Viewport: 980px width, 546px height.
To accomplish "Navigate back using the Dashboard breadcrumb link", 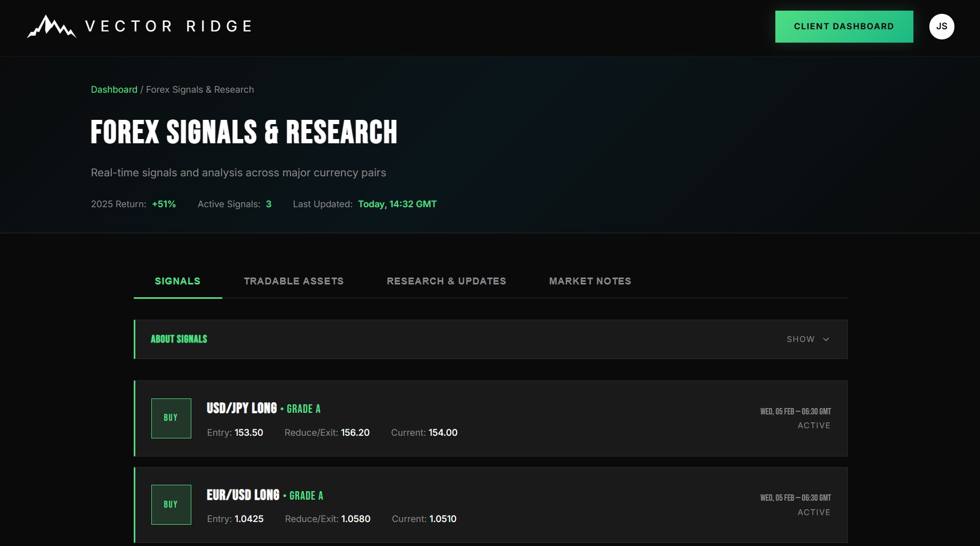I will tap(114, 89).
